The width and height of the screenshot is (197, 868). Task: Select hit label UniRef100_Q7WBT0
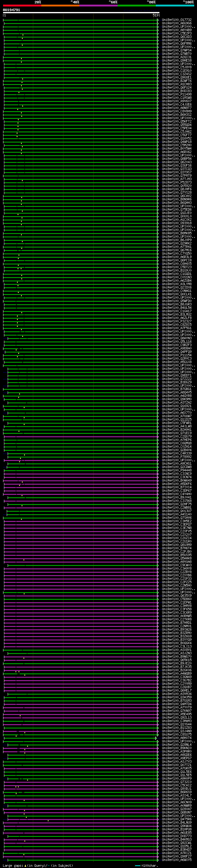pos(176,54)
